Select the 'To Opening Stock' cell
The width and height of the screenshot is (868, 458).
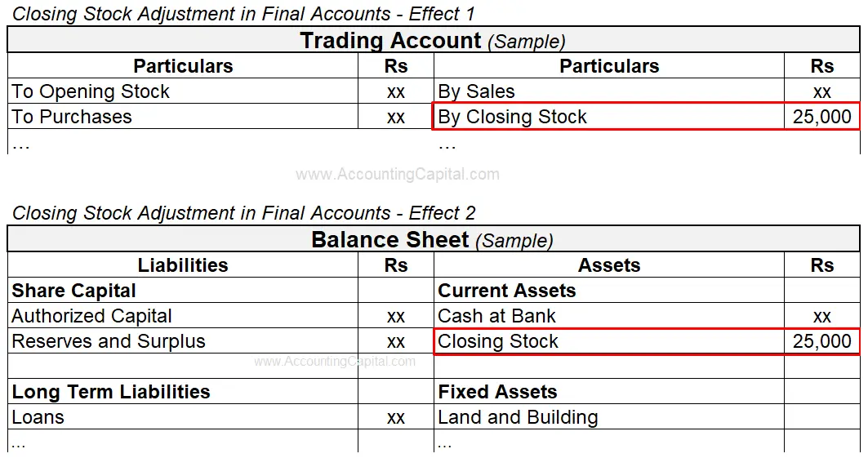click(x=91, y=91)
